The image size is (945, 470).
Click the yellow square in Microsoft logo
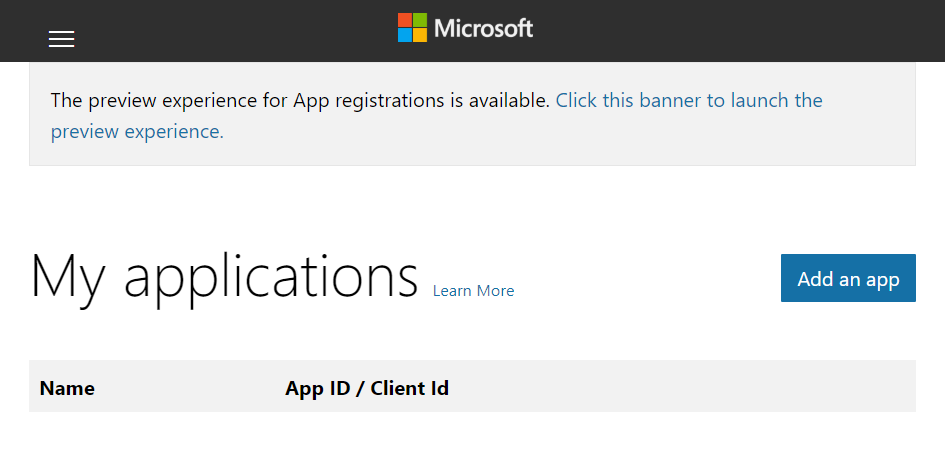click(x=420, y=35)
